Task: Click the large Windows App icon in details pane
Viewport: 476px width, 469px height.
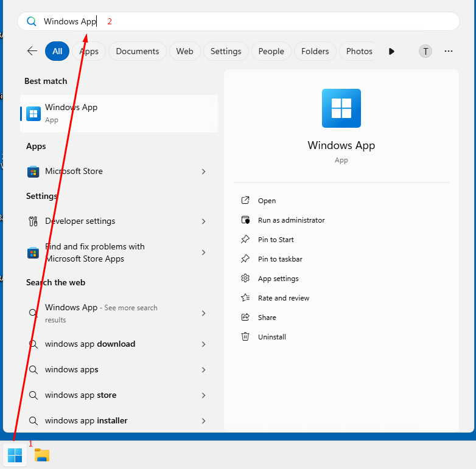Action: 341,108
